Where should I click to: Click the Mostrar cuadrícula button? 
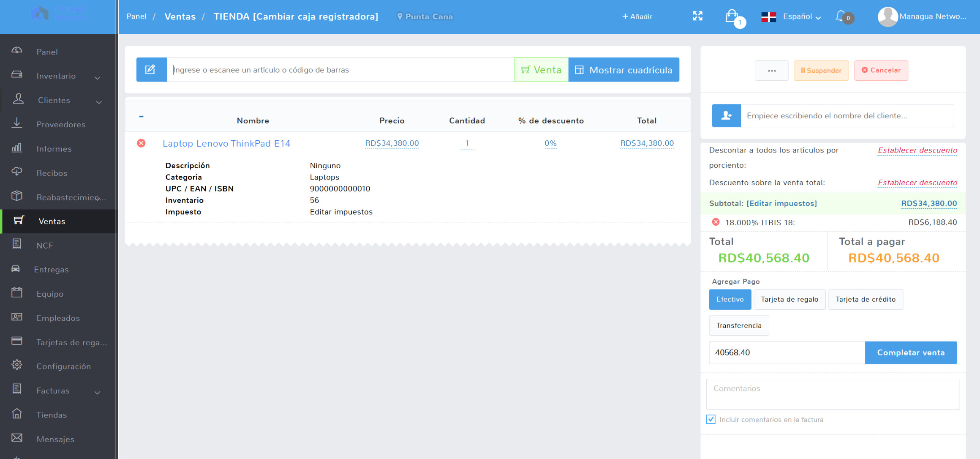point(624,70)
